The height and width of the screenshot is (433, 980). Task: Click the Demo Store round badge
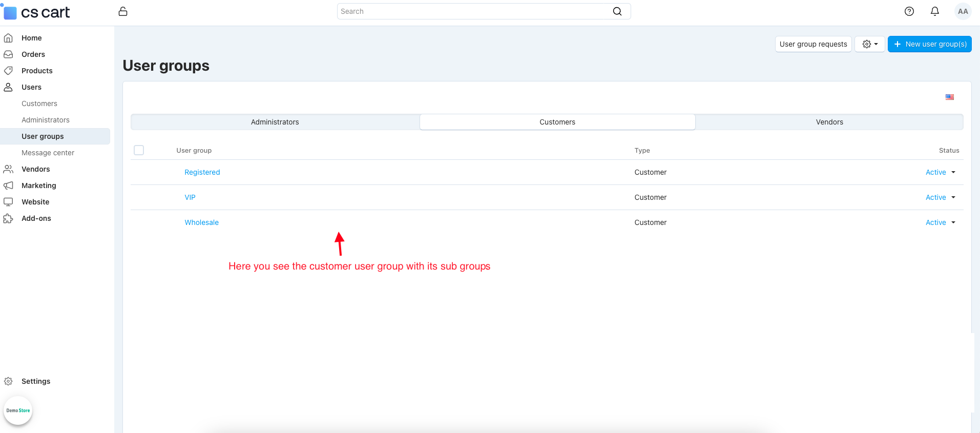[x=18, y=410]
